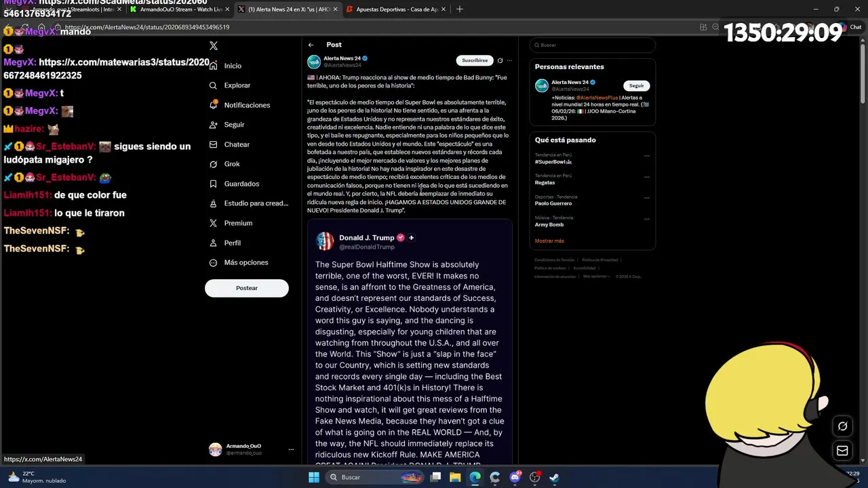This screenshot has height=488, width=868.
Task: Click the Postear button
Action: pos(247,288)
